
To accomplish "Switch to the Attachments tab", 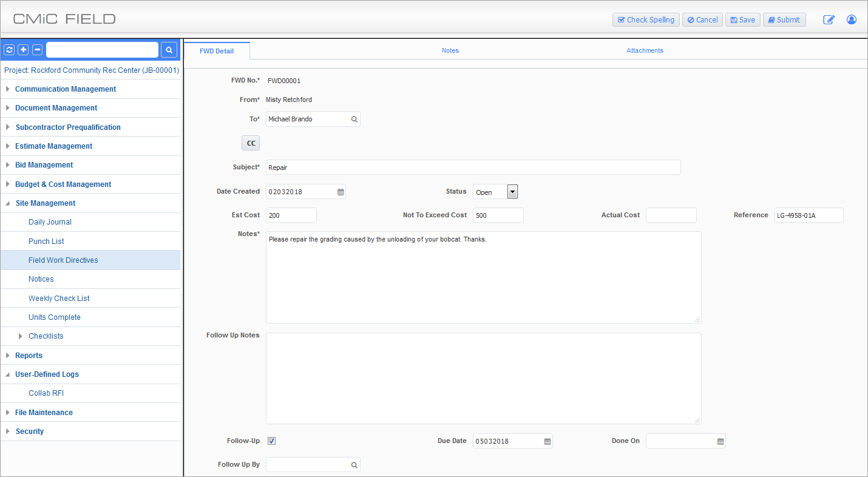I will click(645, 50).
